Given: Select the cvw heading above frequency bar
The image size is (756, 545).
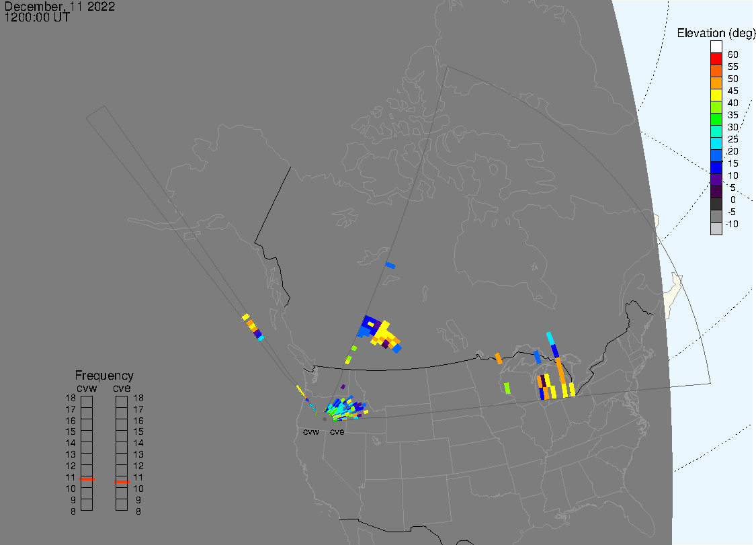Looking at the screenshot, I should [x=87, y=388].
